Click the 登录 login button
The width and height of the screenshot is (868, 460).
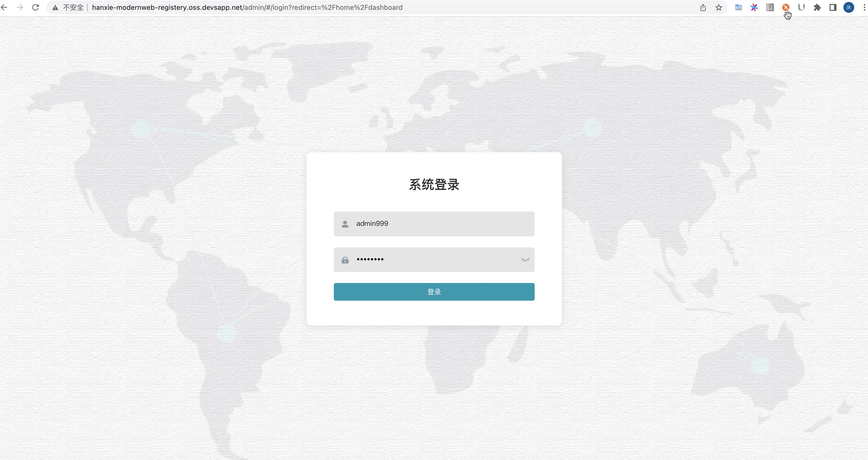coord(434,292)
